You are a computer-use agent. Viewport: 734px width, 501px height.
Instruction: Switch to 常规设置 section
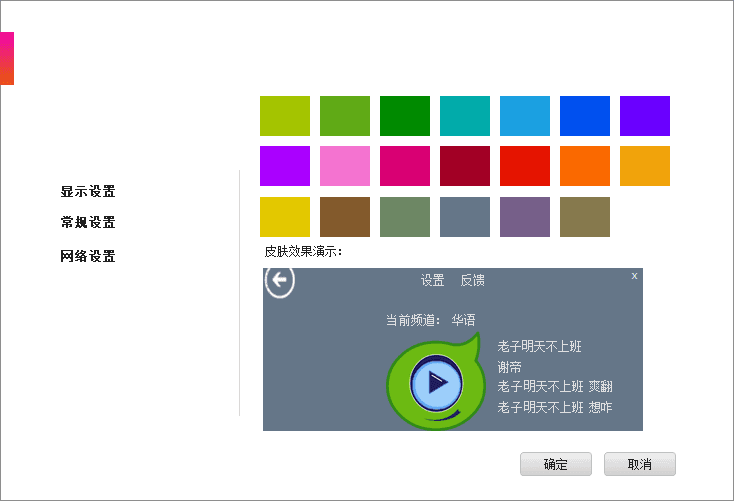pyautogui.click(x=88, y=223)
